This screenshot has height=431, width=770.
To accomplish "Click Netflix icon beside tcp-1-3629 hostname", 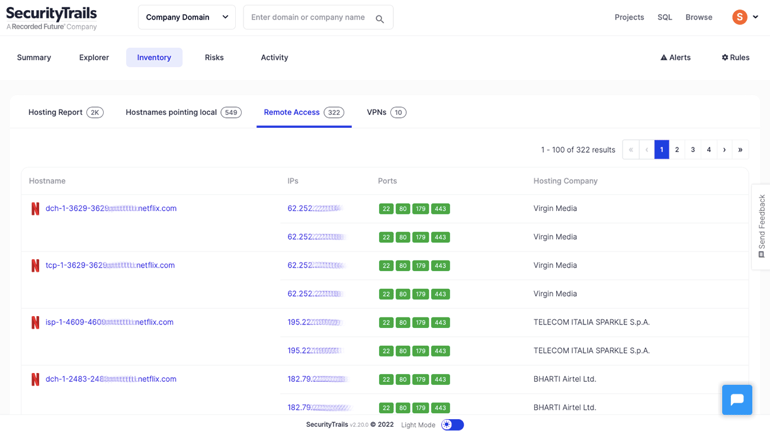I will tap(35, 266).
